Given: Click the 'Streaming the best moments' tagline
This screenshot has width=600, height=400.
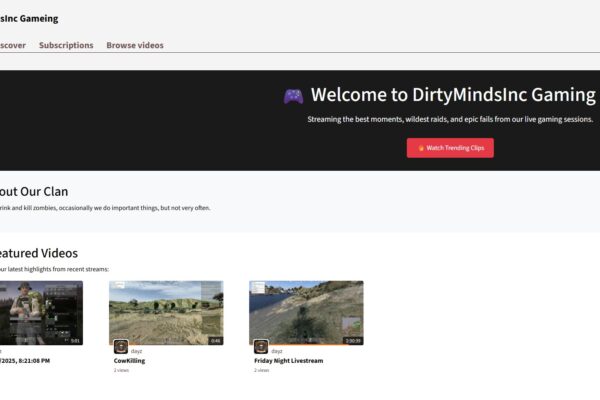Looking at the screenshot, I should coord(450,119).
